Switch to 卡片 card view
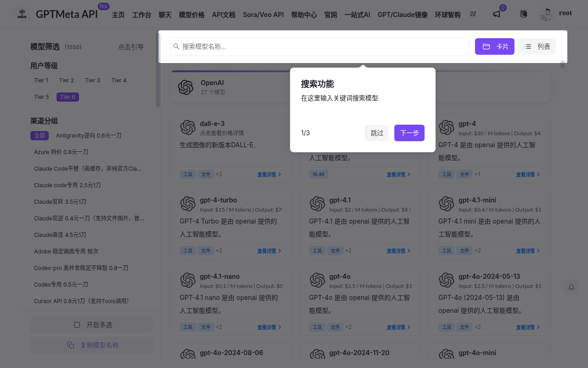Viewport: 588px width, 368px height. (x=495, y=46)
